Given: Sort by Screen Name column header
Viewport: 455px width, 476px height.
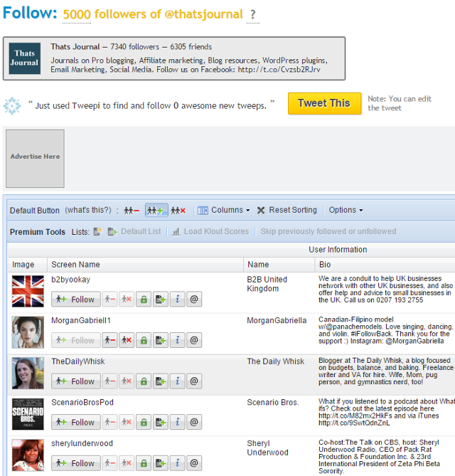Looking at the screenshot, I should pyautogui.click(x=75, y=265).
